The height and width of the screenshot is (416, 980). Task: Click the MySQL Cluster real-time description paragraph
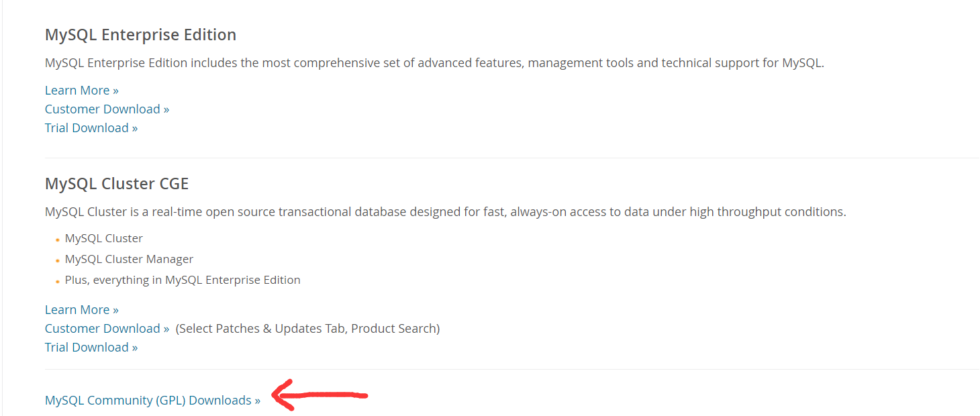pyautogui.click(x=445, y=212)
